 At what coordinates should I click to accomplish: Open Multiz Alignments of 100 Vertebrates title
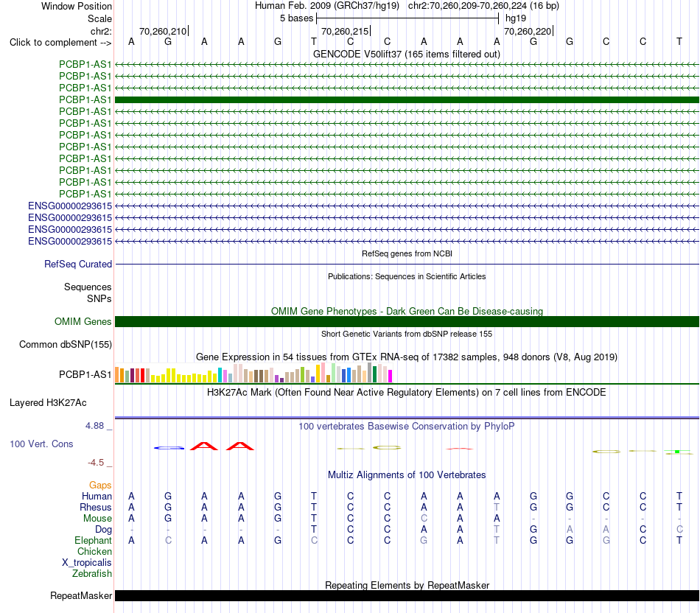[407, 475]
